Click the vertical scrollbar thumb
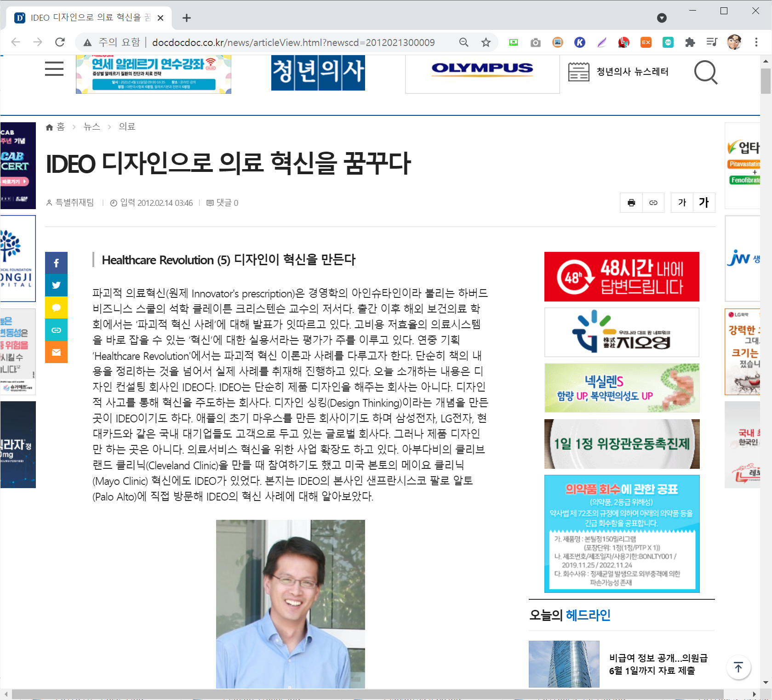This screenshot has height=700, width=772. point(766,81)
